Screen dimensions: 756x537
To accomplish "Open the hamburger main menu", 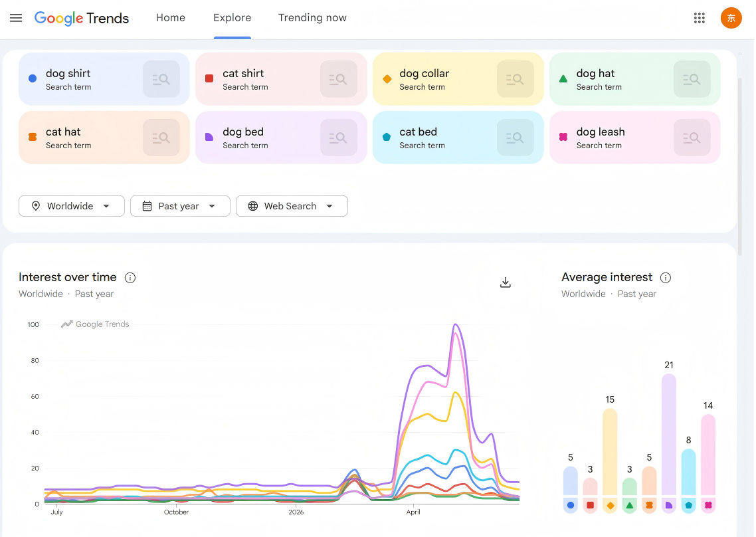I will 16,18.
